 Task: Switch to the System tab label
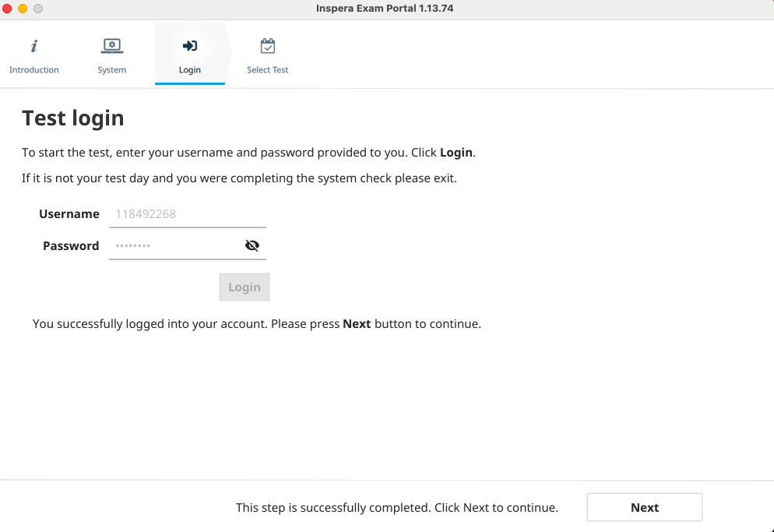point(112,69)
